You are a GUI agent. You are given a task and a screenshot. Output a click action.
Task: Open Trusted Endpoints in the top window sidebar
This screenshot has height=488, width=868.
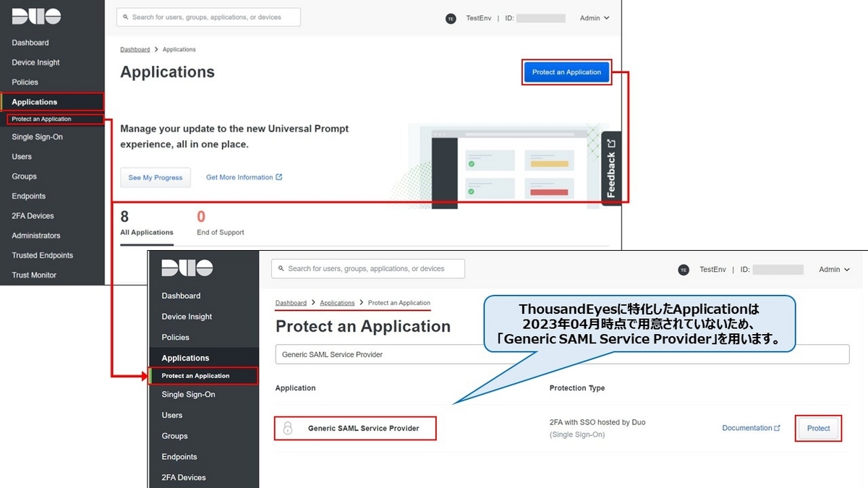pos(42,255)
